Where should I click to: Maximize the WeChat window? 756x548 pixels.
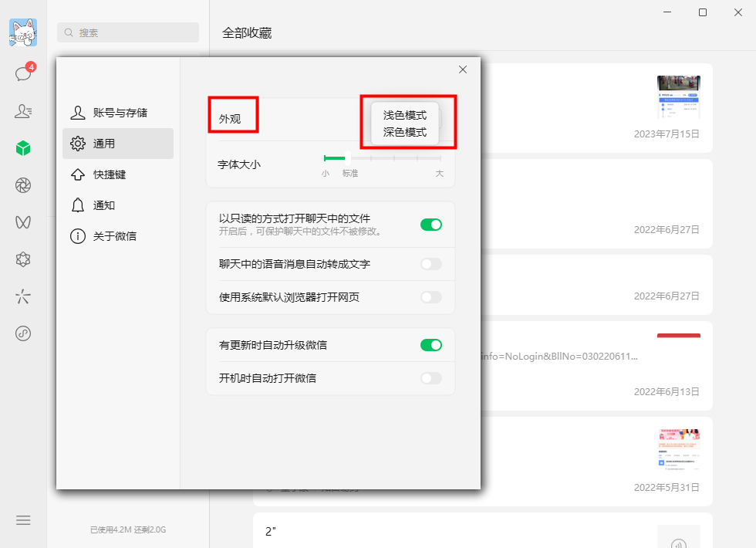point(703,12)
